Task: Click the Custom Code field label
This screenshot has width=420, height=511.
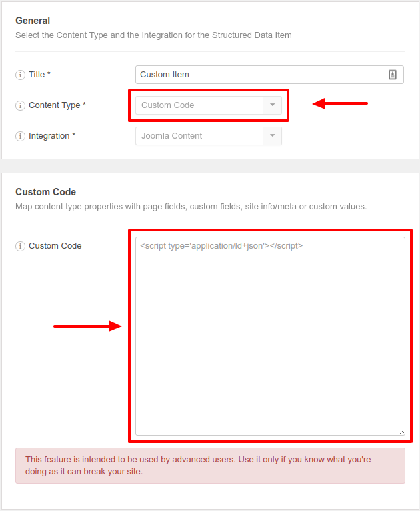Action: [x=55, y=246]
